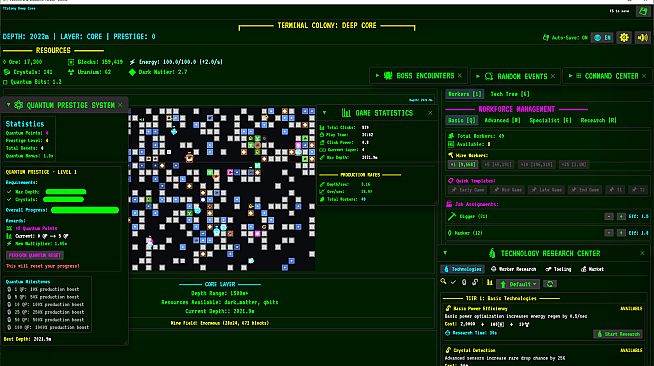
Task: Click the Technology Research Center flask icon
Action: 492,253
